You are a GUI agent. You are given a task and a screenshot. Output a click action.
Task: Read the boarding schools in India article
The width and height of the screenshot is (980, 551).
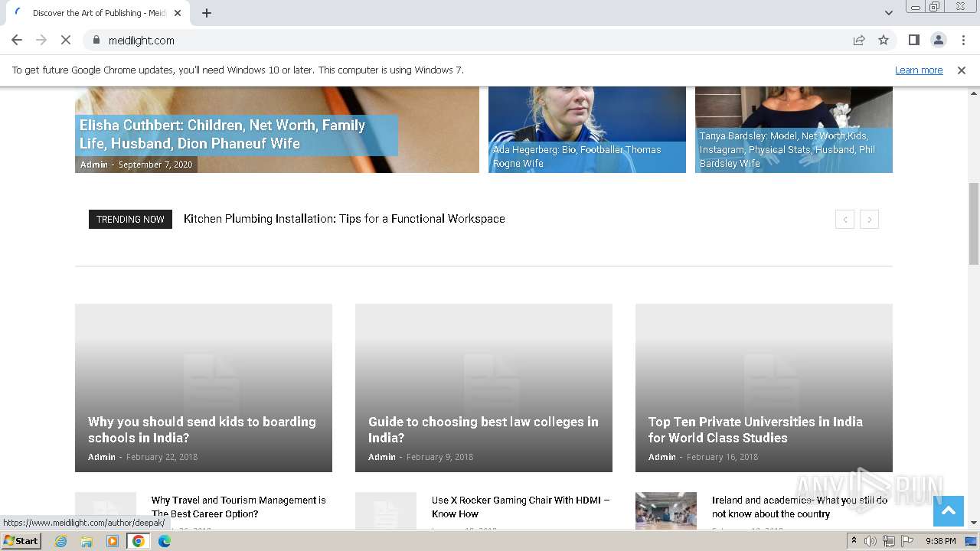[202, 430]
